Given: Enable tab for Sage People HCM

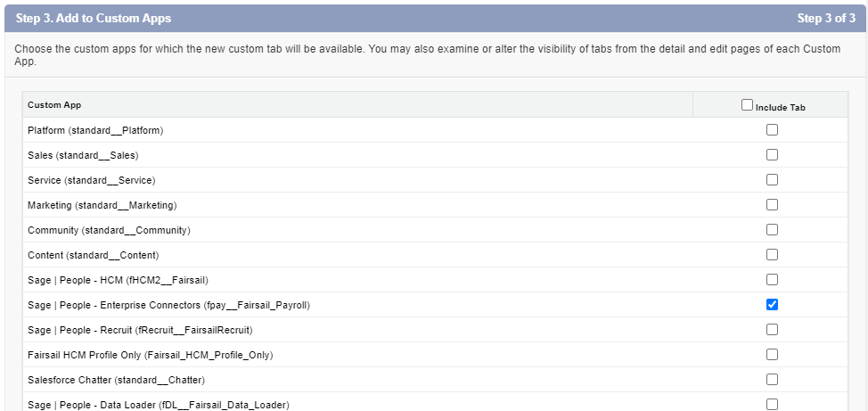Looking at the screenshot, I should click(772, 280).
